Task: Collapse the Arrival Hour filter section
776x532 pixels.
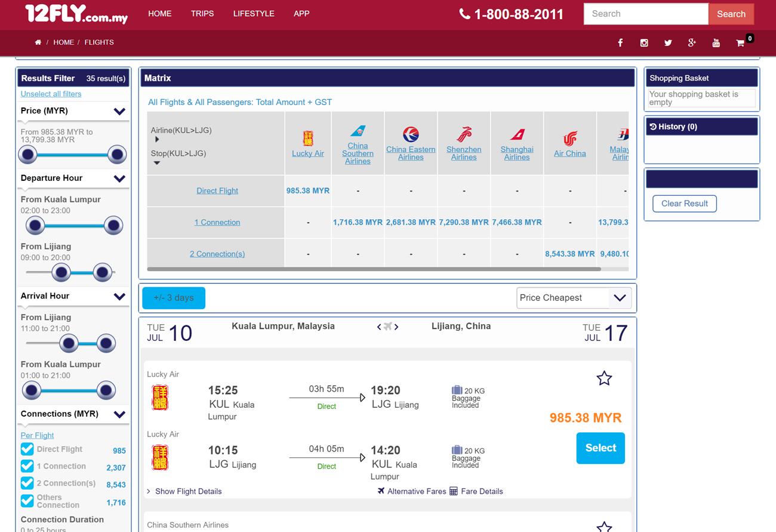Action: pyautogui.click(x=119, y=297)
